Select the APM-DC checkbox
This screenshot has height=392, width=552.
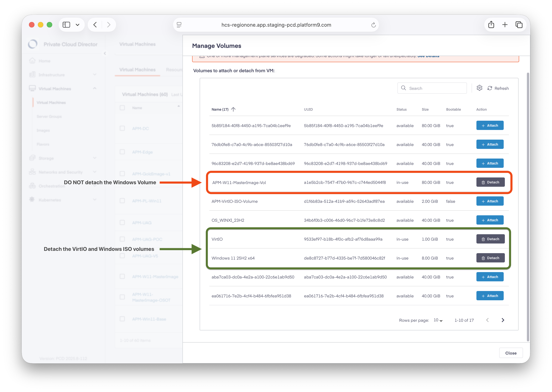point(122,128)
